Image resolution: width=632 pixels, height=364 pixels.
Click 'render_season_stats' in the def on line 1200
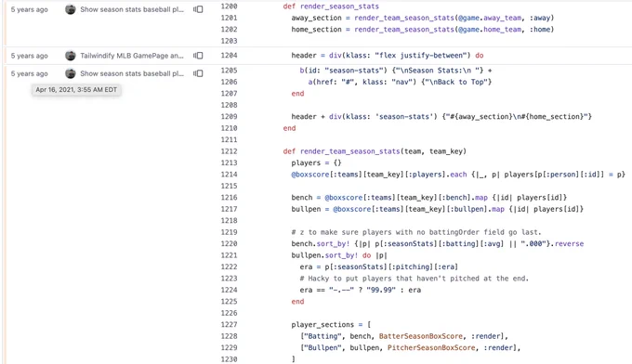pos(339,6)
